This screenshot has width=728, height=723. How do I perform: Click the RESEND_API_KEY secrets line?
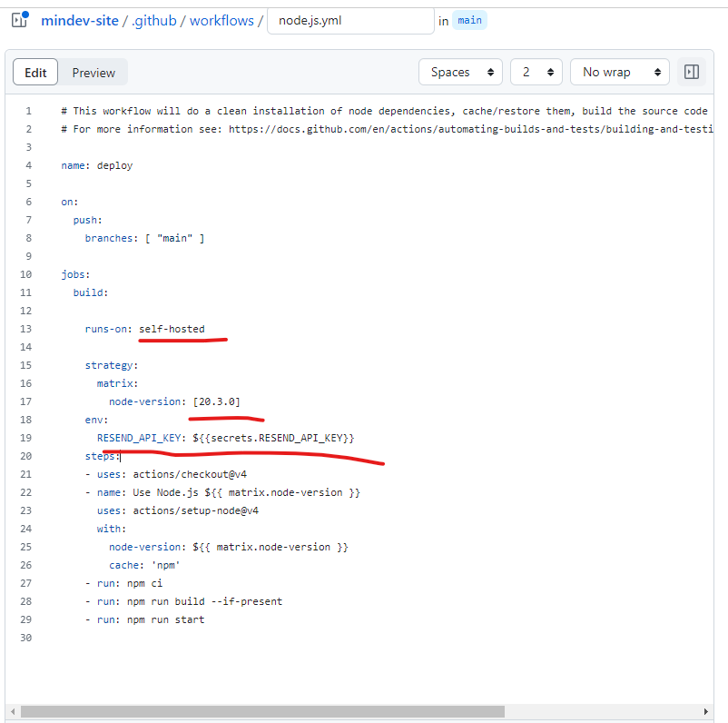click(x=225, y=438)
